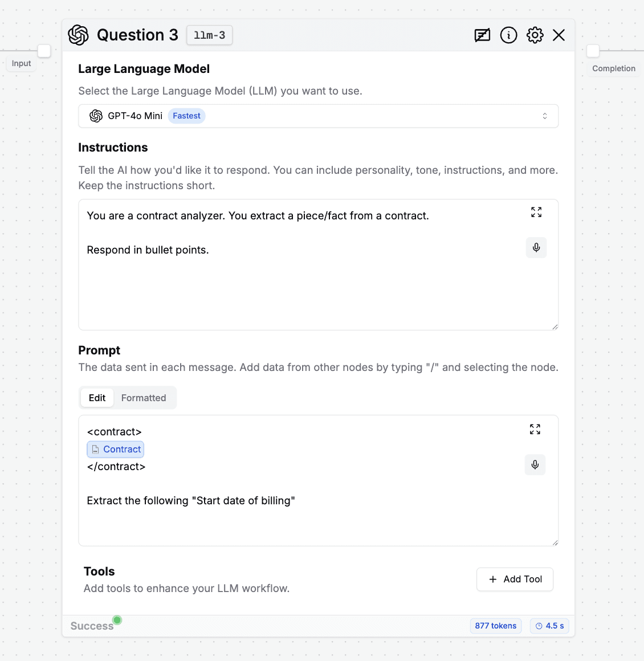
Task: Click the microphone in the Prompt box
Action: coord(535,464)
